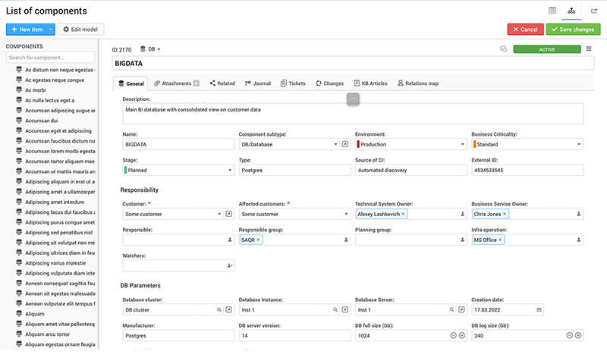607x364 pixels.
Task: Open the comments chat bubble icon
Action: tap(503, 49)
